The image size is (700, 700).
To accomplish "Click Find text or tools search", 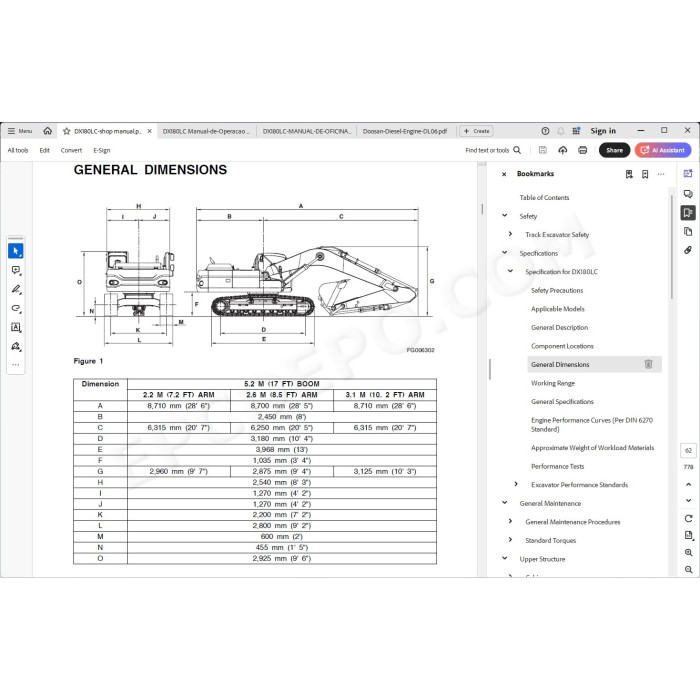I will coord(493,150).
